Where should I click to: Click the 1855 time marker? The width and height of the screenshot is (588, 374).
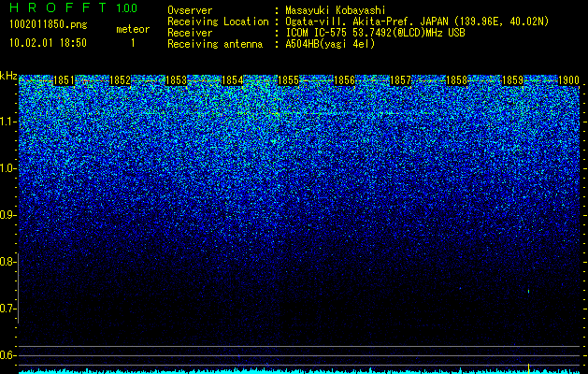(x=288, y=80)
